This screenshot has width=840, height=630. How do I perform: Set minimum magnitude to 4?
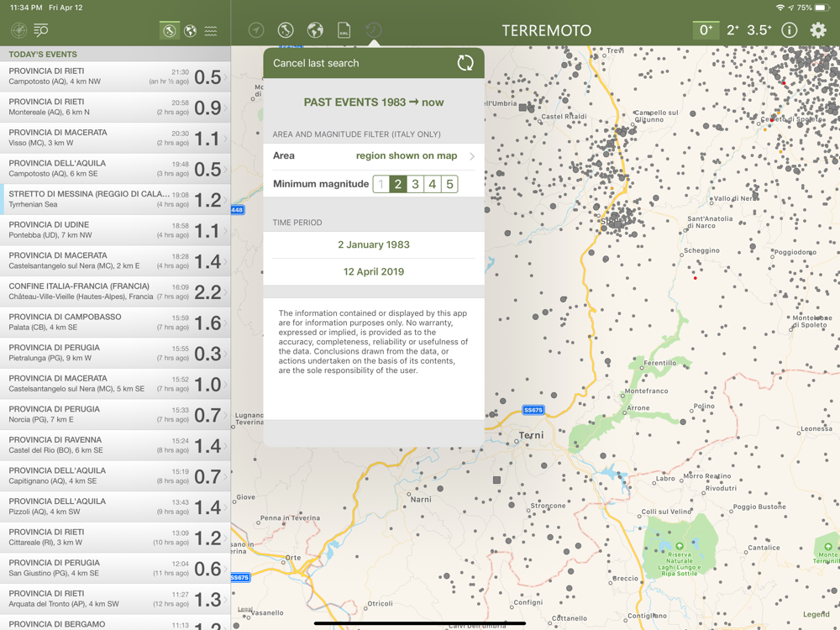point(433,184)
